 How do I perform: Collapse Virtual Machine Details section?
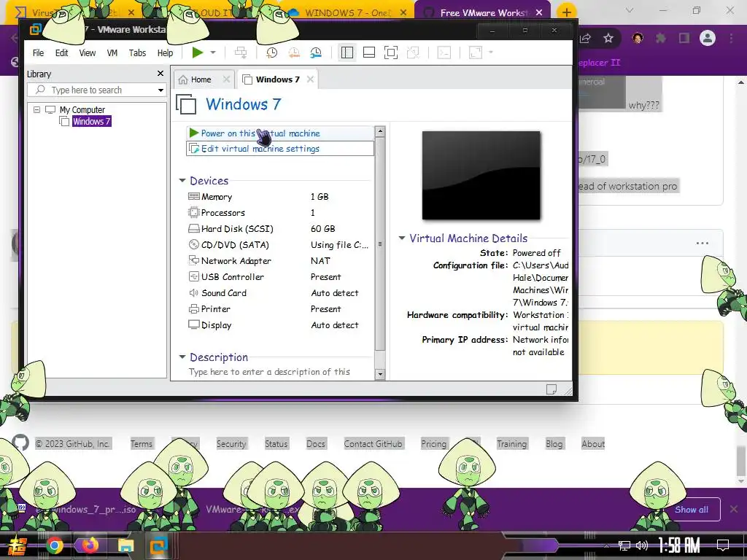402,238
